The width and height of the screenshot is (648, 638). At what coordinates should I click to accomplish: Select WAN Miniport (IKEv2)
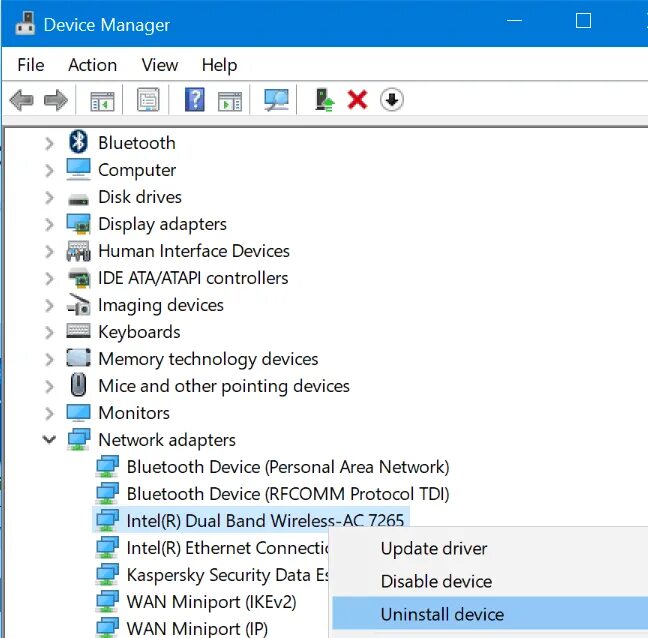(211, 602)
